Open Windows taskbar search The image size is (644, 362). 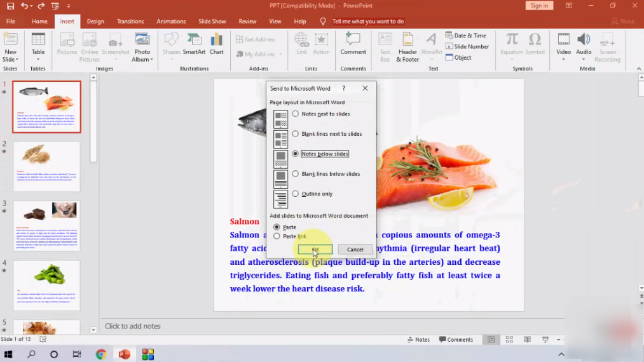pyautogui.click(x=31, y=354)
